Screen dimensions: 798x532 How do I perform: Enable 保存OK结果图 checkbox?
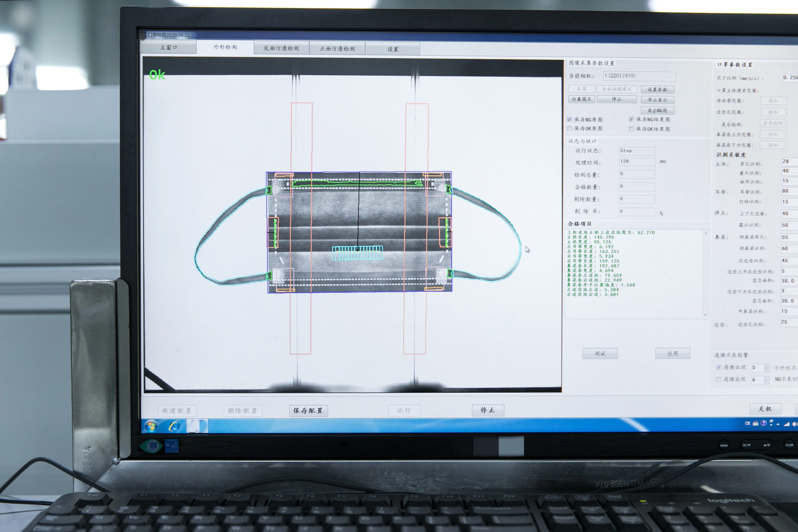pyautogui.click(x=631, y=129)
